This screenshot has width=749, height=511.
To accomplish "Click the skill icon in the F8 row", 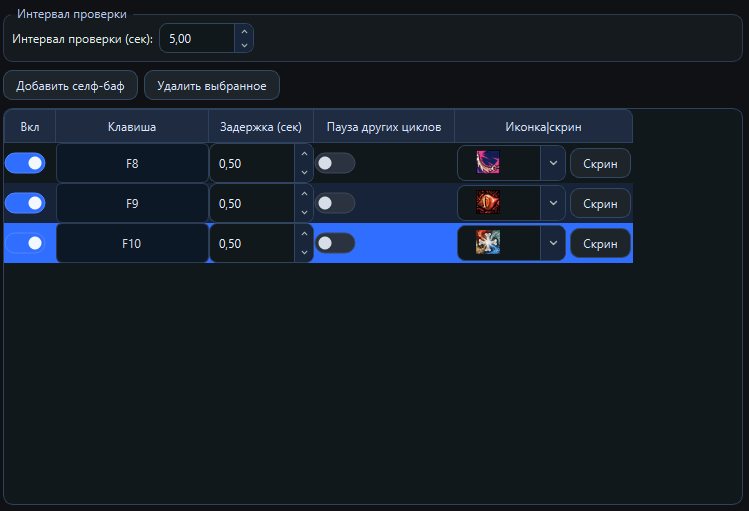I will pos(488,163).
